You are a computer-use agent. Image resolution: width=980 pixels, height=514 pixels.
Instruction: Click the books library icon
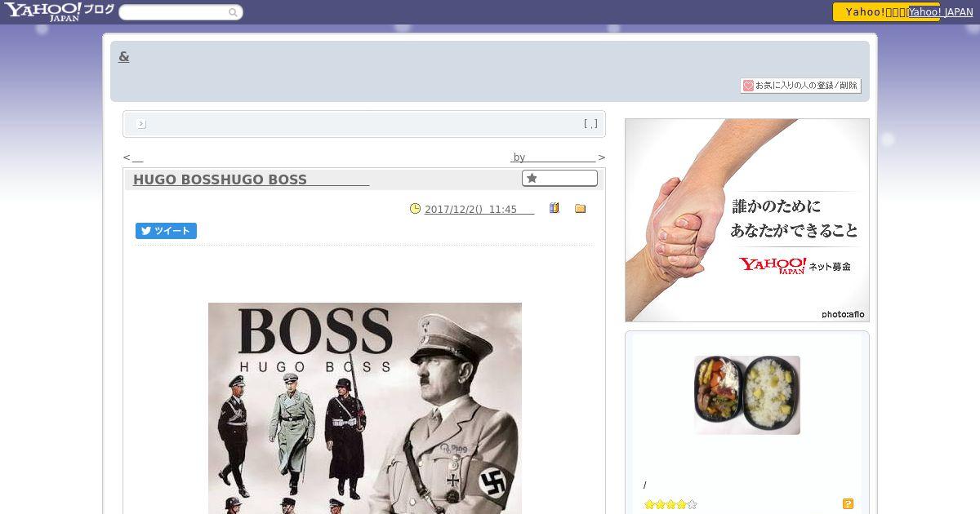click(554, 208)
